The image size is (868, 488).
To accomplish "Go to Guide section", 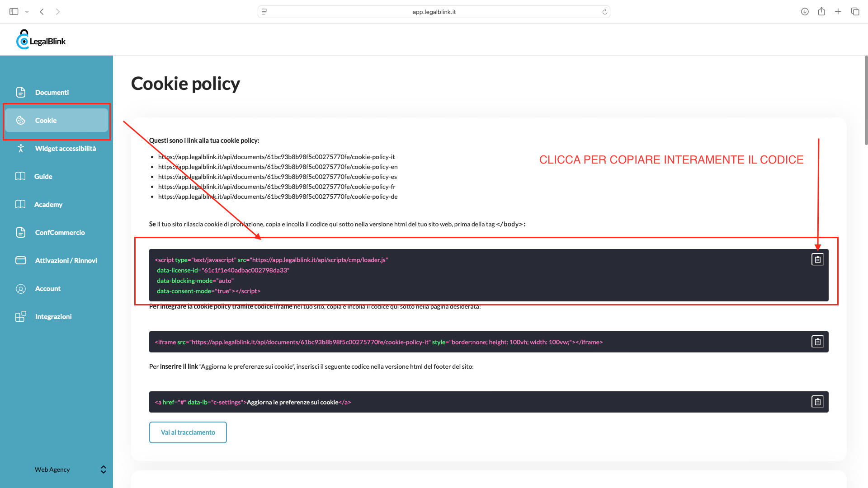I will [57, 176].
